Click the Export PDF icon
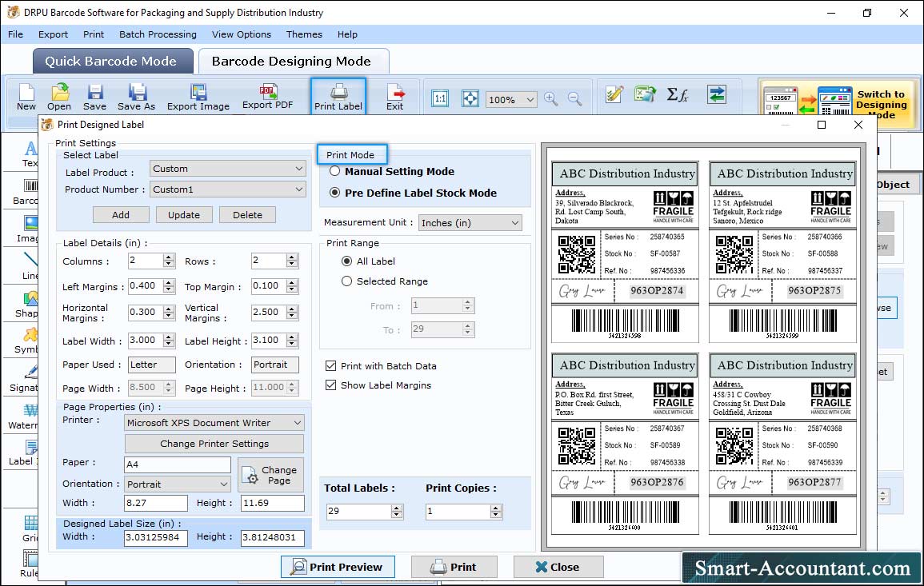The height and width of the screenshot is (586, 924). coord(267,98)
